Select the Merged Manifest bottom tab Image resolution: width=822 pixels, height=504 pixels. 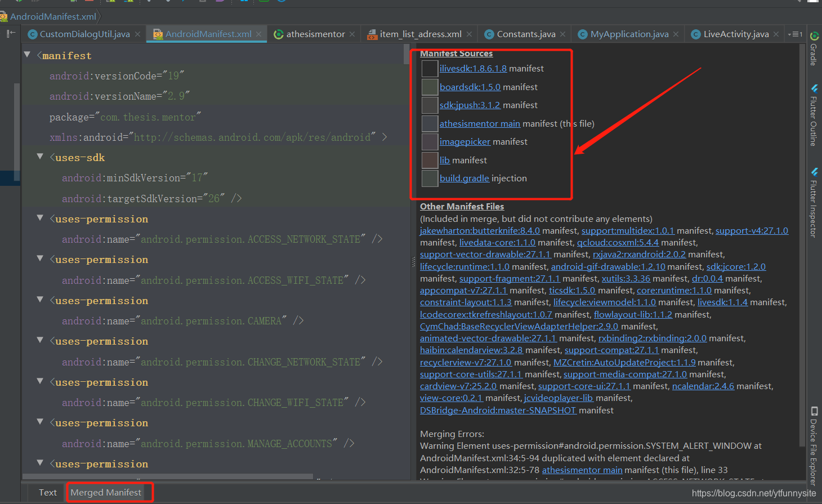tap(106, 492)
